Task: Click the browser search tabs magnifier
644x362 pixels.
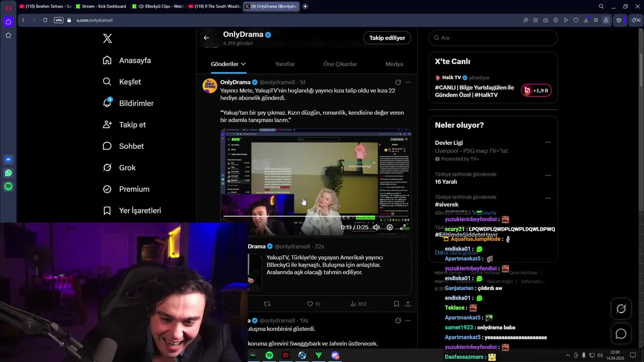Action: (601, 7)
